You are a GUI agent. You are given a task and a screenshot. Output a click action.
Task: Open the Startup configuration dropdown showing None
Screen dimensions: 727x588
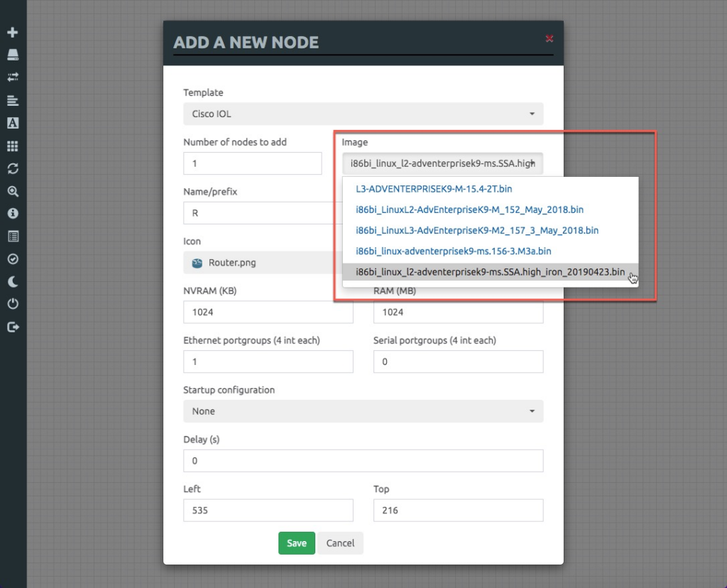363,411
